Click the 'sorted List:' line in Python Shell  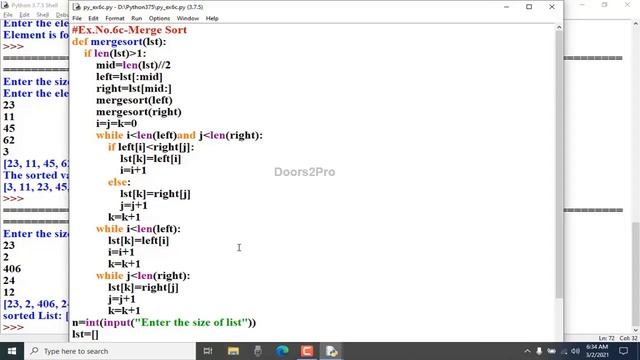tap(36, 316)
